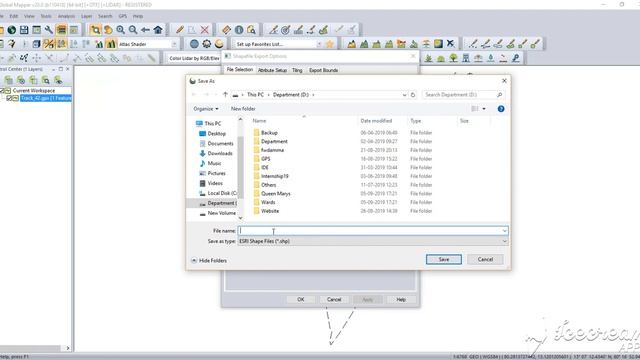Click the Zoom Out magnifier icon
The image size is (640, 360).
click(x=133, y=30)
